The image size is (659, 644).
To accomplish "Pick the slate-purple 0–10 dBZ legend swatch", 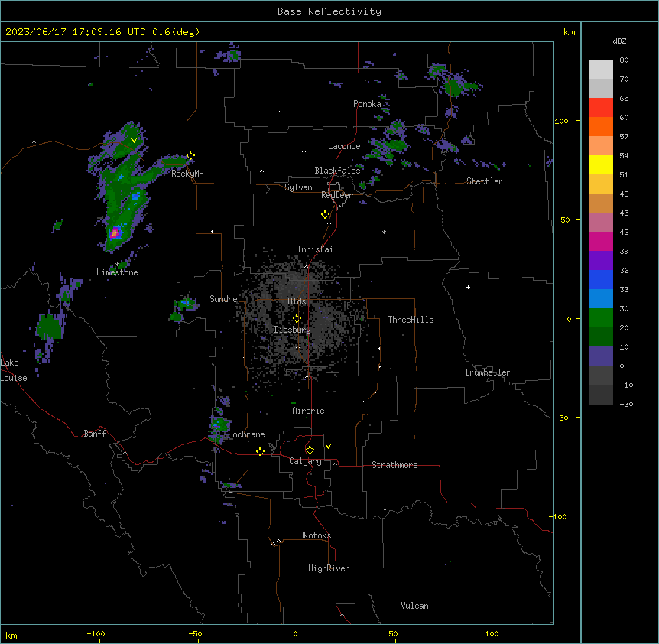I will (601, 356).
